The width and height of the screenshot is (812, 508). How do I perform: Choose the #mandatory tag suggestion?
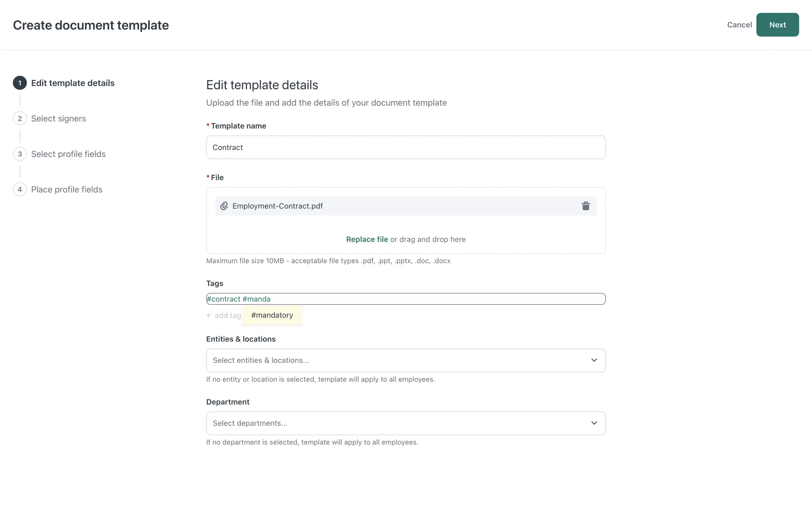272,315
